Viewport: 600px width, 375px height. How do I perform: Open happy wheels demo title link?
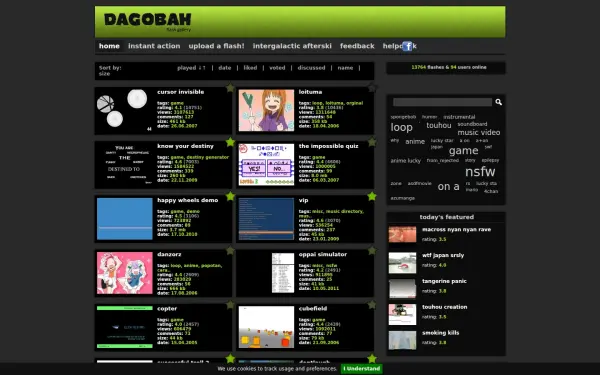pyautogui.click(x=188, y=200)
